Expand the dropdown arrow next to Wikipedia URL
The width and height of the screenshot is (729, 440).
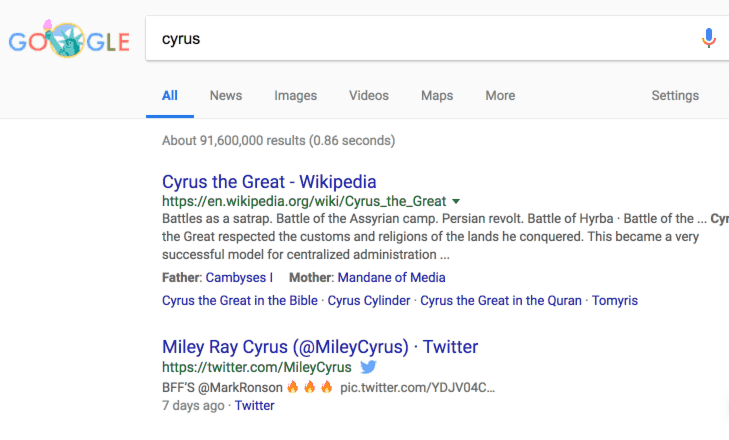click(456, 201)
